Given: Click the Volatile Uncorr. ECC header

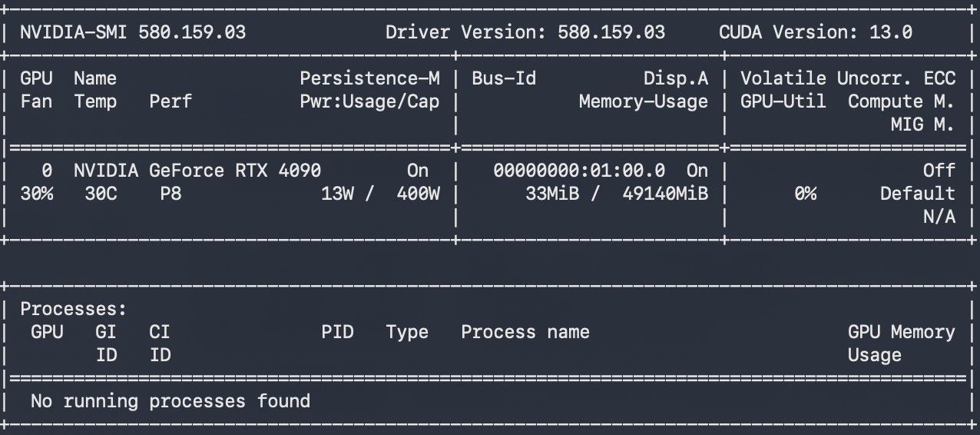Looking at the screenshot, I should point(848,78).
